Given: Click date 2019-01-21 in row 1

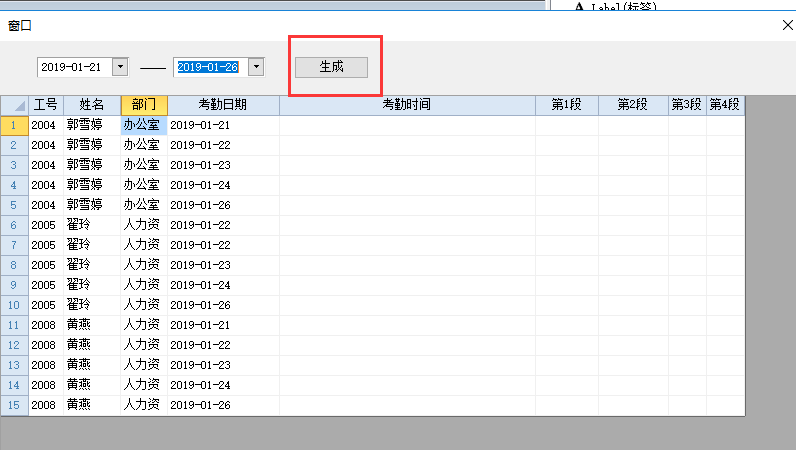Looking at the screenshot, I should click(223, 125).
